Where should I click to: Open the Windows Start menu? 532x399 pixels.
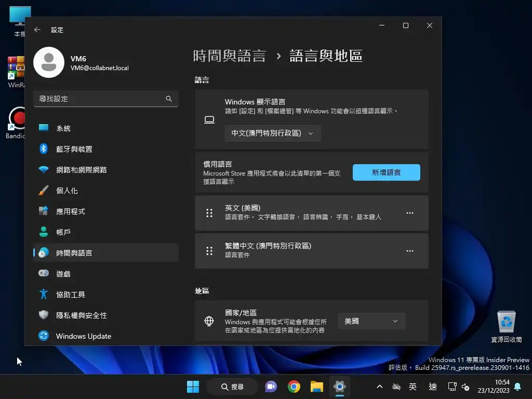193,387
